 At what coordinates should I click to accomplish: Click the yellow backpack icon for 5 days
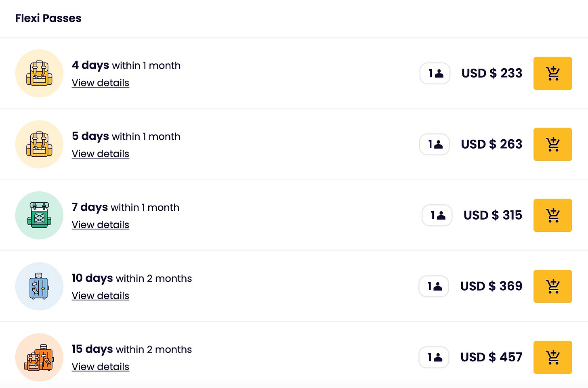[39, 145]
